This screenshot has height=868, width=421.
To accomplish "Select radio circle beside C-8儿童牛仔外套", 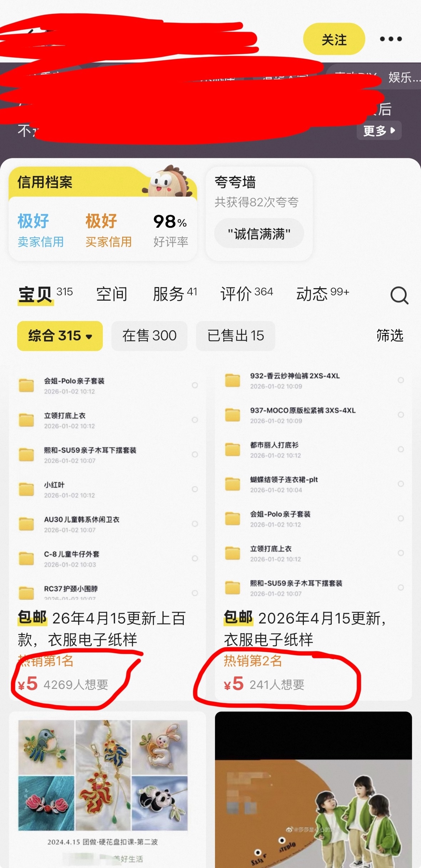I will 195,558.
